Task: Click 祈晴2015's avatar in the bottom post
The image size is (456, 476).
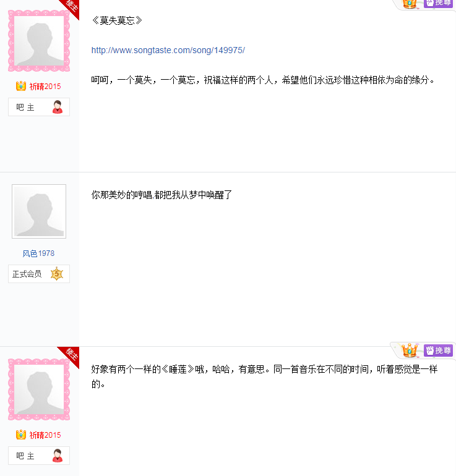Action: [38, 389]
